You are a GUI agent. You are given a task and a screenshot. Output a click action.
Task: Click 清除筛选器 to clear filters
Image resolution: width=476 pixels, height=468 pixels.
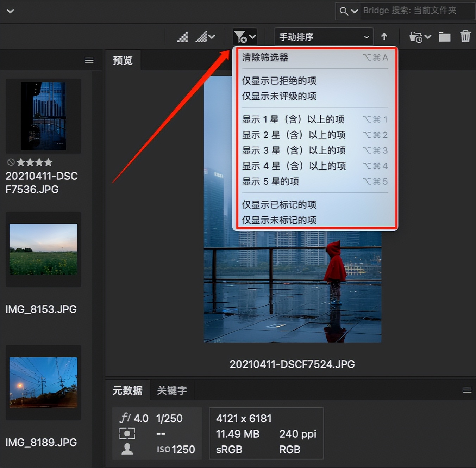pyautogui.click(x=265, y=57)
